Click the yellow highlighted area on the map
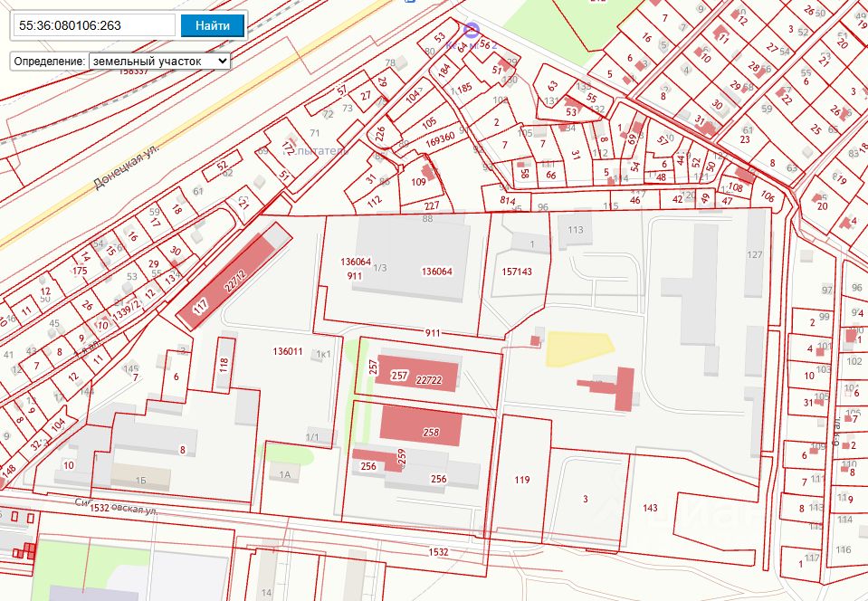This screenshot has height=601, width=868. pos(577,348)
